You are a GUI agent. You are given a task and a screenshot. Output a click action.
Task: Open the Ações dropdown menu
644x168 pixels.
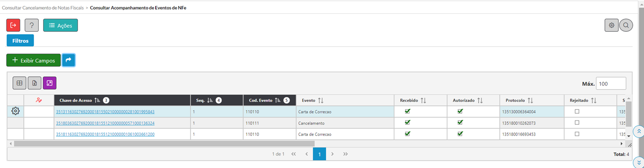pos(60,25)
